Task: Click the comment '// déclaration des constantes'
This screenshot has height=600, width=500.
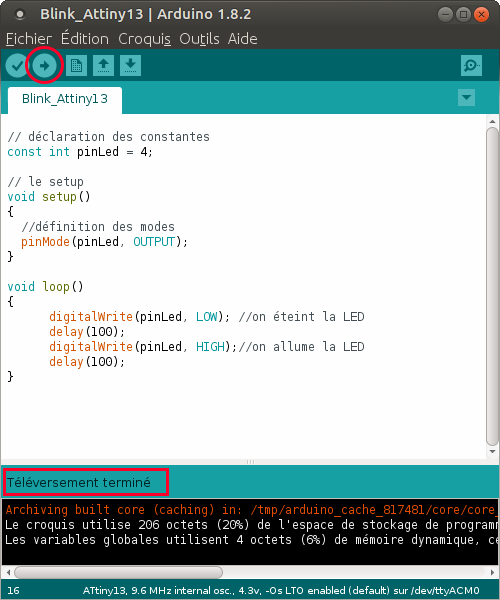Action: (x=108, y=137)
